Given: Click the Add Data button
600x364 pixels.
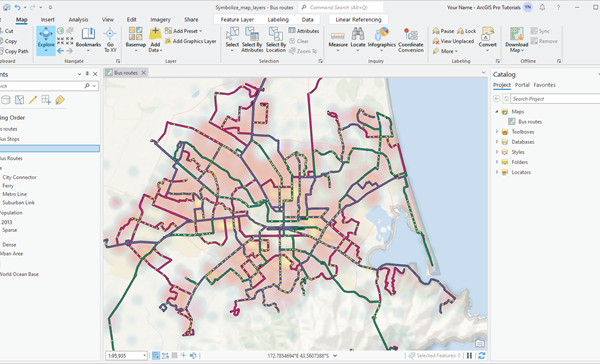Looking at the screenshot, I should [155, 40].
